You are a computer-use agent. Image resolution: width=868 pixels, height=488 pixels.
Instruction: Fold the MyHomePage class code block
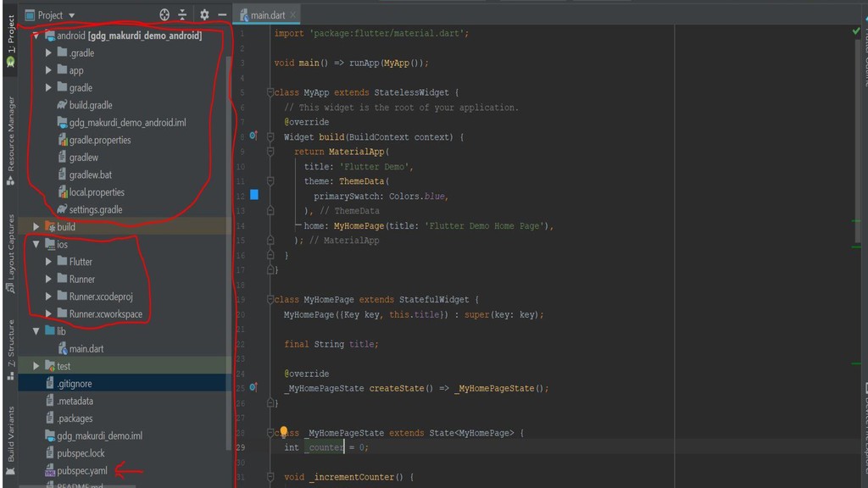[x=270, y=300]
